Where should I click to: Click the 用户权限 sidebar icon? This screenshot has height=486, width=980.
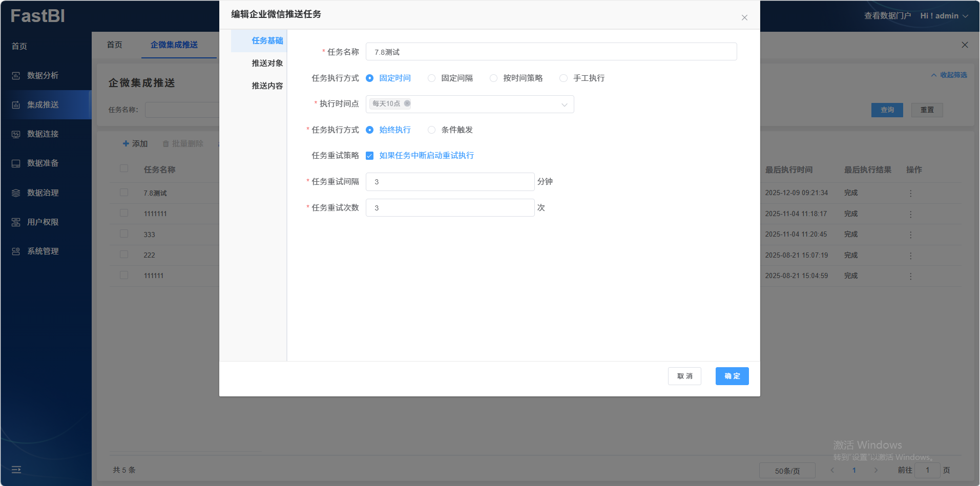(16, 222)
